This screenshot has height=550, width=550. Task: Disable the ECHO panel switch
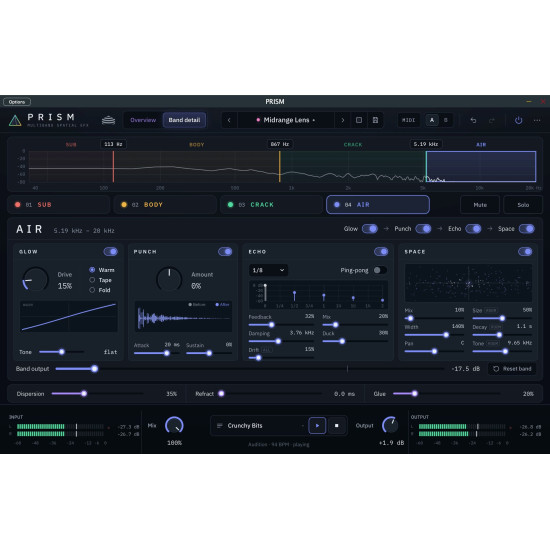coord(381,251)
